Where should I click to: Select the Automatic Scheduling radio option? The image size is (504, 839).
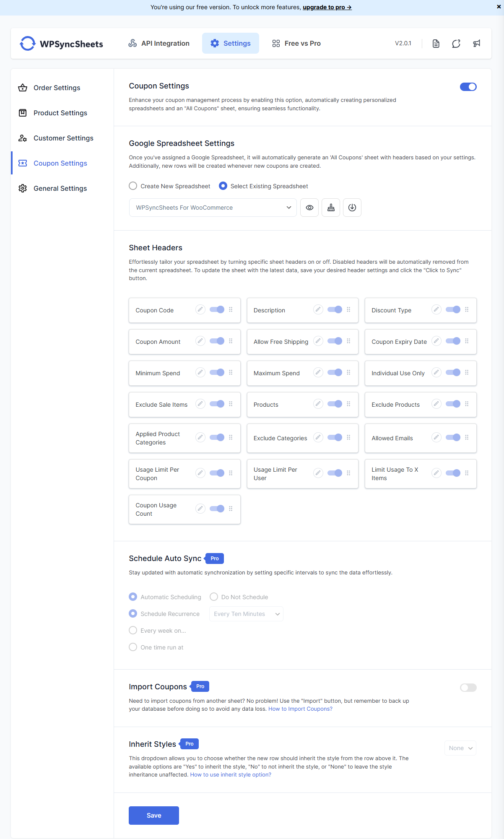pos(133,597)
